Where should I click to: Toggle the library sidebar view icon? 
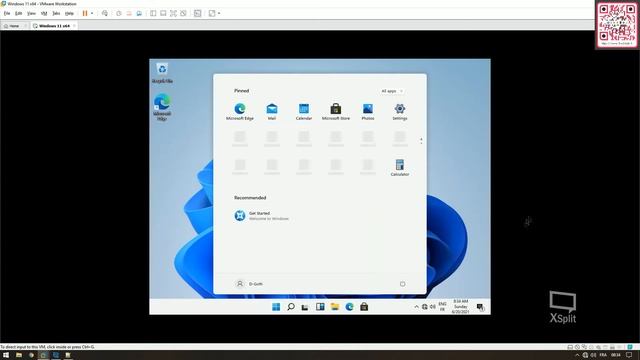coord(153,13)
